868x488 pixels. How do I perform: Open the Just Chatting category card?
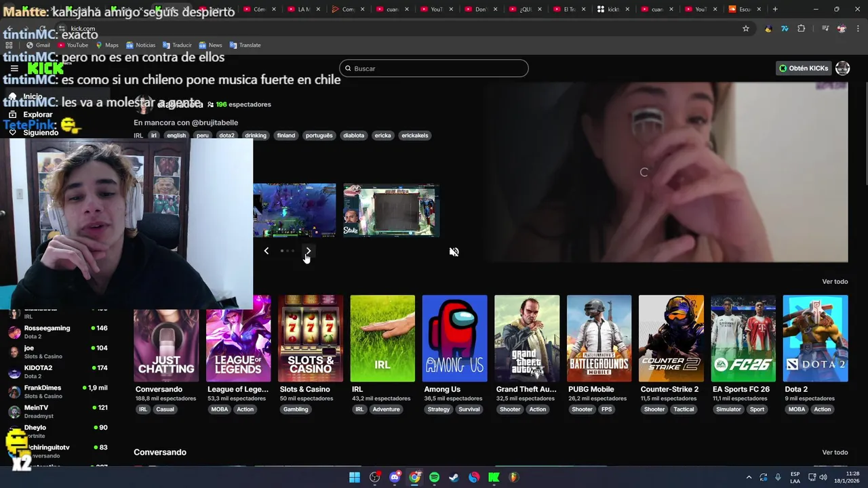click(x=166, y=338)
